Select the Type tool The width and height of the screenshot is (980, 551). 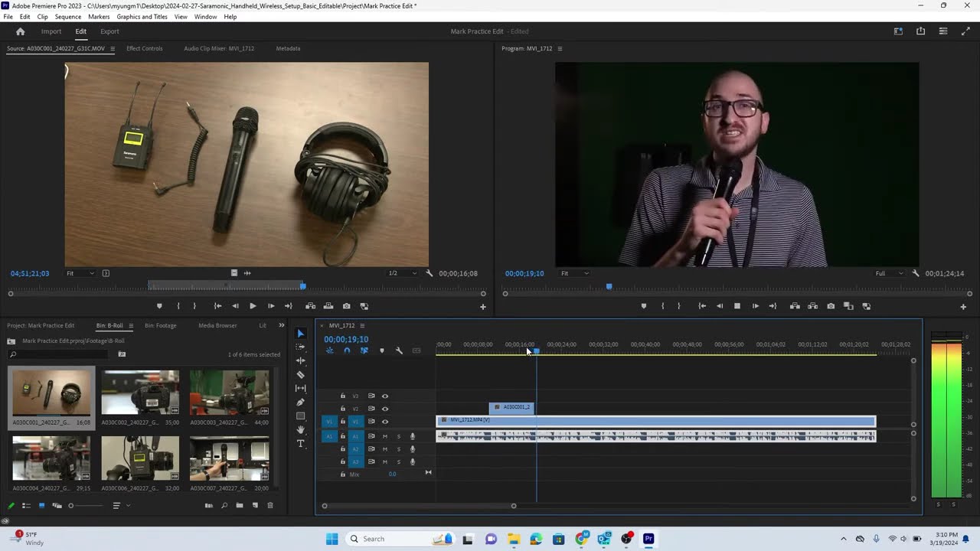click(x=300, y=444)
